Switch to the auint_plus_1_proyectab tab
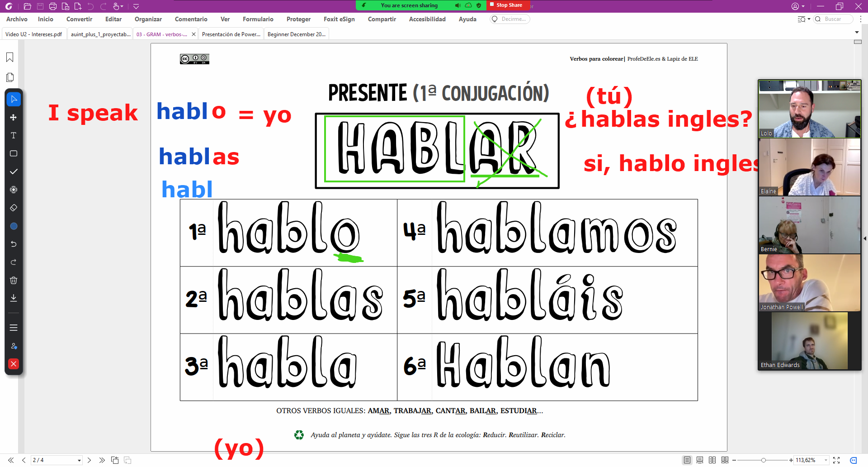 click(100, 34)
